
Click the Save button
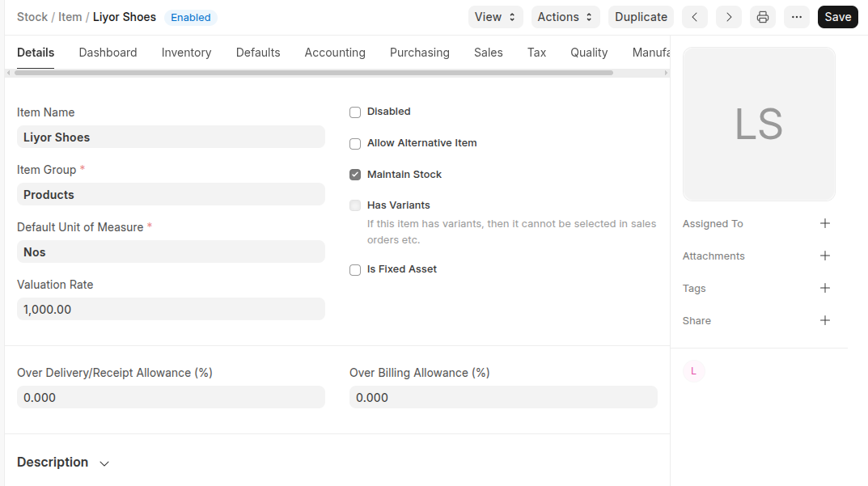click(837, 17)
